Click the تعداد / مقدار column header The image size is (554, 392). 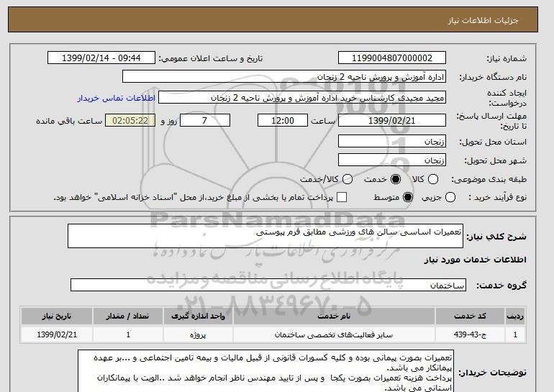(x=128, y=316)
